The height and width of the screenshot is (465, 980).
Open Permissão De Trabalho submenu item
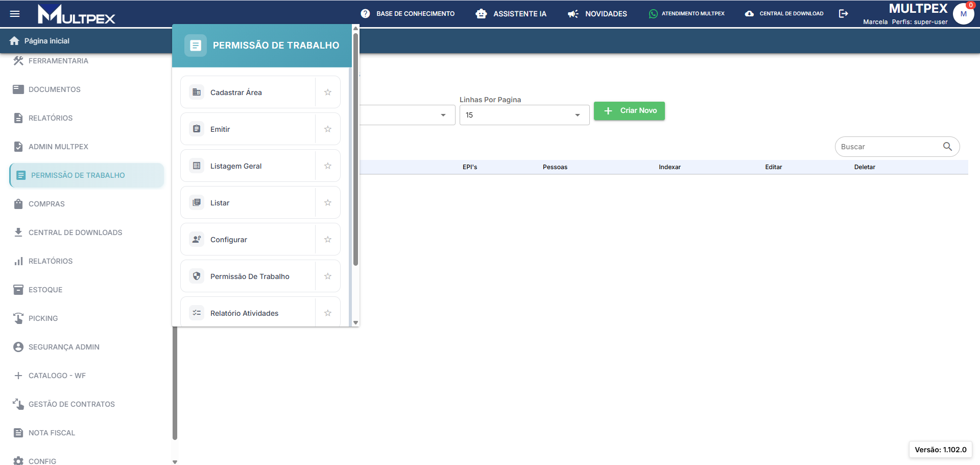point(248,276)
